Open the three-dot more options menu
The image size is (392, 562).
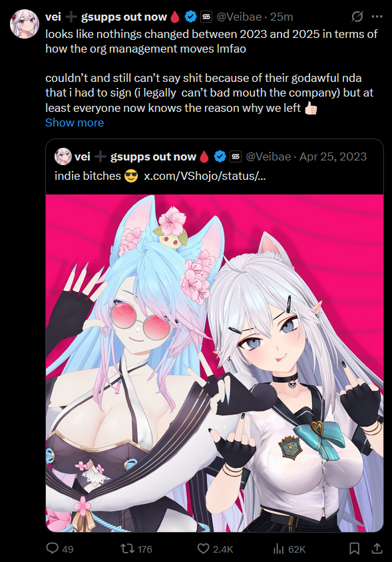[377, 17]
